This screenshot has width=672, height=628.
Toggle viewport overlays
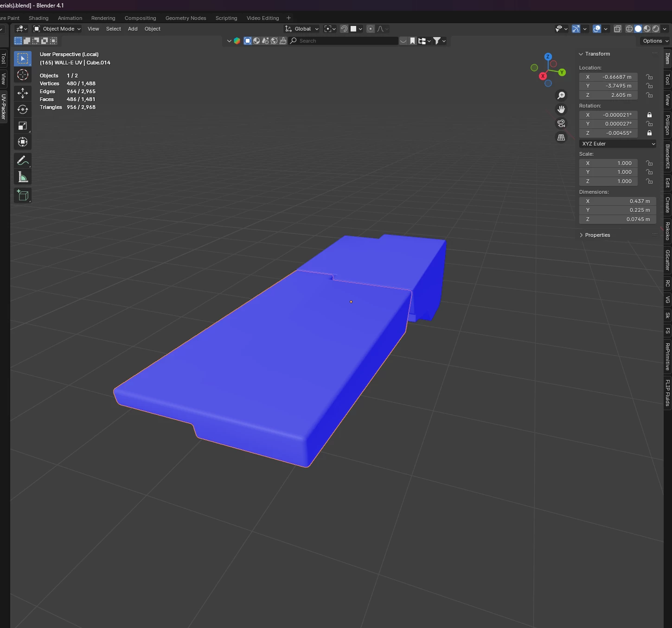click(597, 29)
